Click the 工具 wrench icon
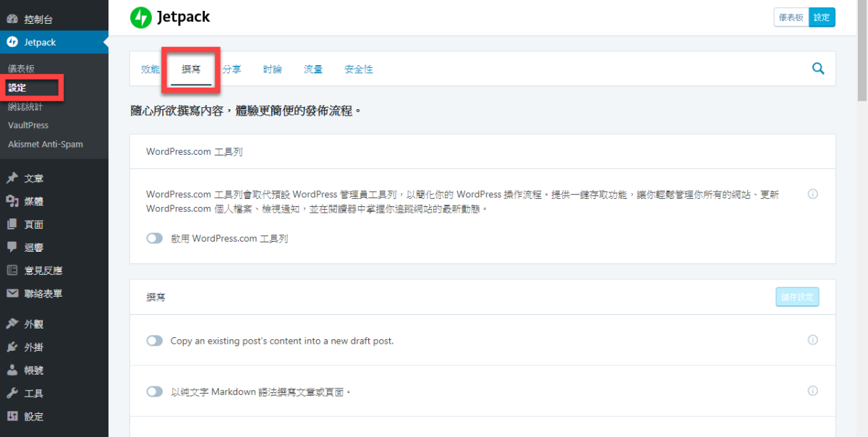868x437 pixels. coord(12,394)
